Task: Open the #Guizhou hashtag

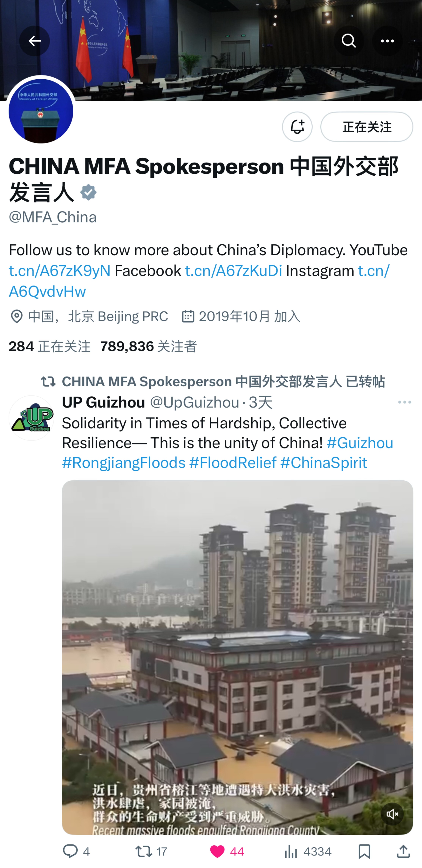Action: coord(360,443)
